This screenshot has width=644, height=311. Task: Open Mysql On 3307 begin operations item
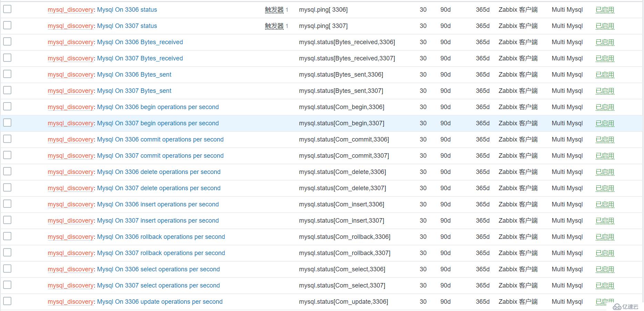(x=158, y=123)
